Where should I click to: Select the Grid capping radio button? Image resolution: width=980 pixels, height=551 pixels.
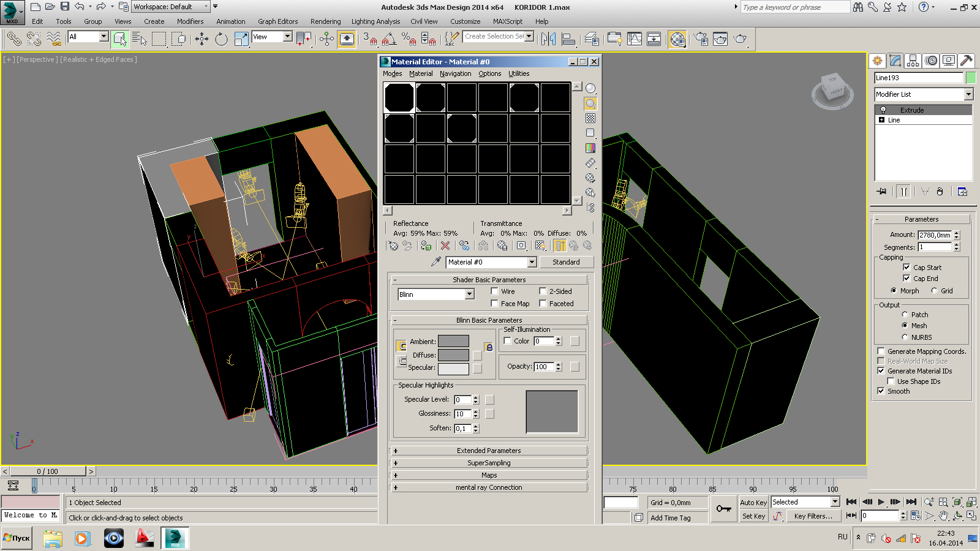pos(934,291)
